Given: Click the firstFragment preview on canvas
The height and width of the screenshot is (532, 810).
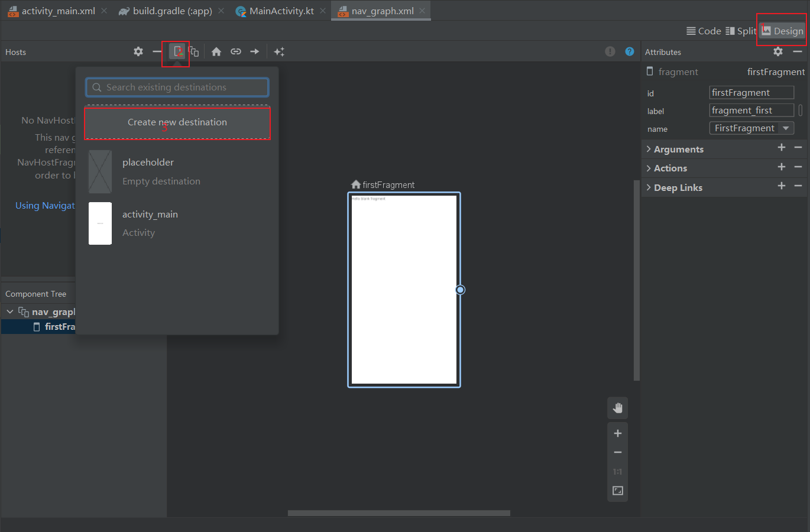Looking at the screenshot, I should [404, 290].
